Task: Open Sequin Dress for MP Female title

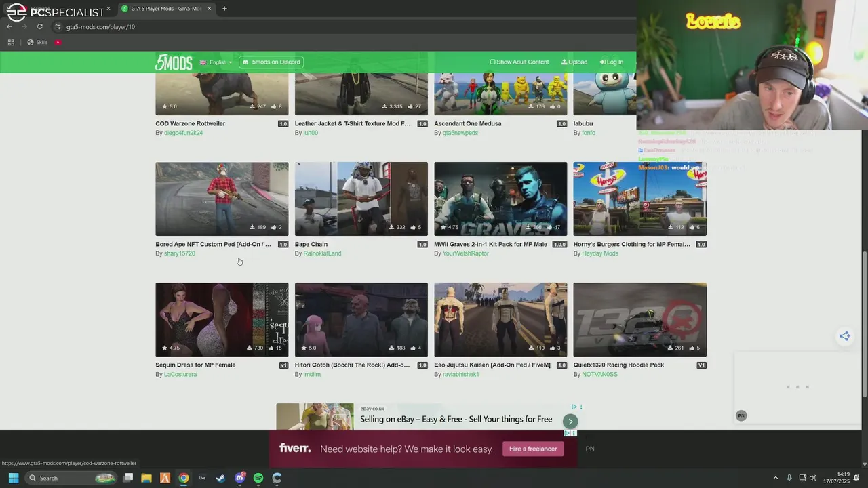Action: pyautogui.click(x=195, y=365)
